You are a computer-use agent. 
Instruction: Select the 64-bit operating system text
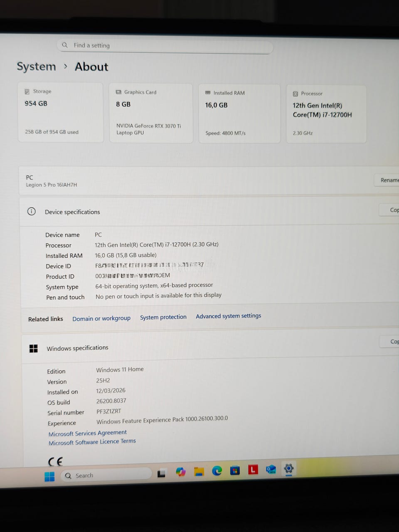coord(154,286)
